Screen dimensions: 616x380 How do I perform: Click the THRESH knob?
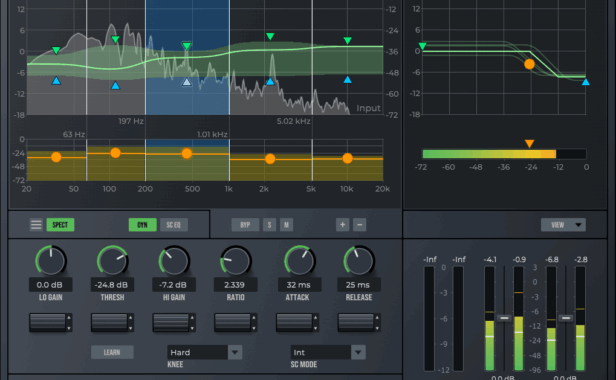pos(112,261)
